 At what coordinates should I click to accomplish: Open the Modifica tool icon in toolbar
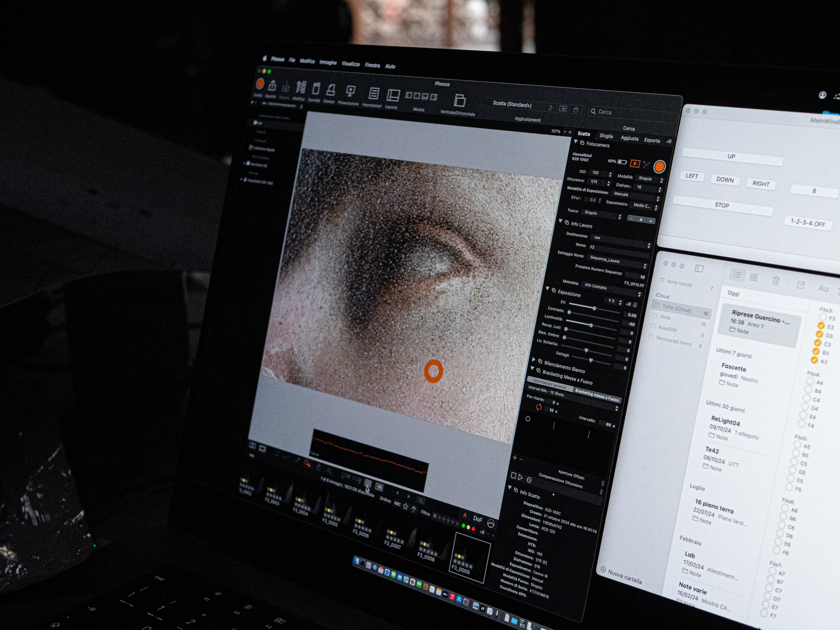pyautogui.click(x=301, y=88)
